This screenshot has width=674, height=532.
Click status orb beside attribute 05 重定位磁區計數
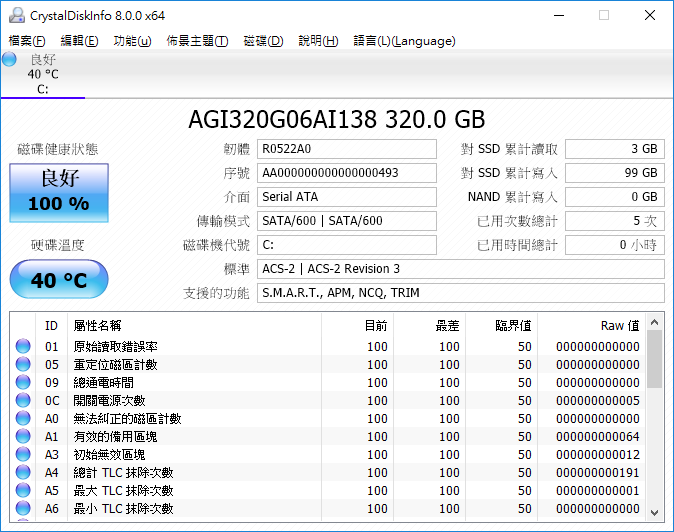coord(23,365)
